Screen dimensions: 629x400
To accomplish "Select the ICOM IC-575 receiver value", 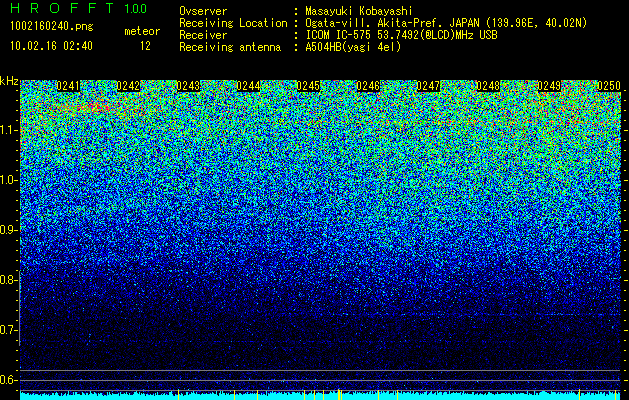I will pyautogui.click(x=401, y=35).
